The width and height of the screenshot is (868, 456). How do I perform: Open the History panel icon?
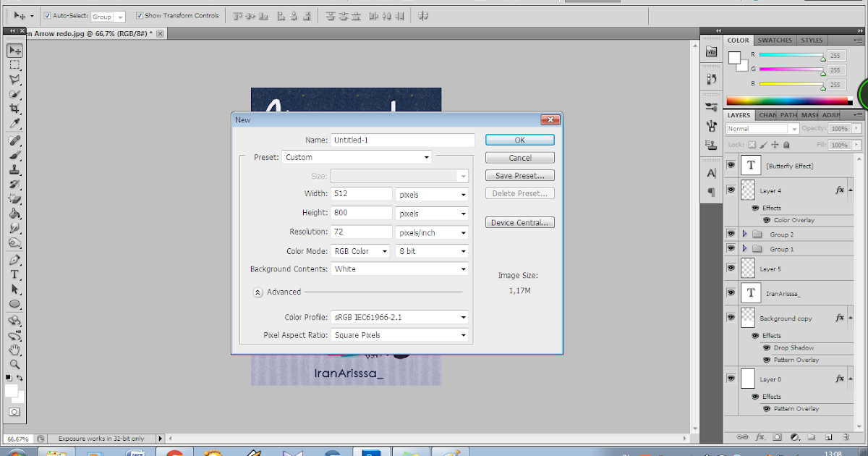coord(711,79)
